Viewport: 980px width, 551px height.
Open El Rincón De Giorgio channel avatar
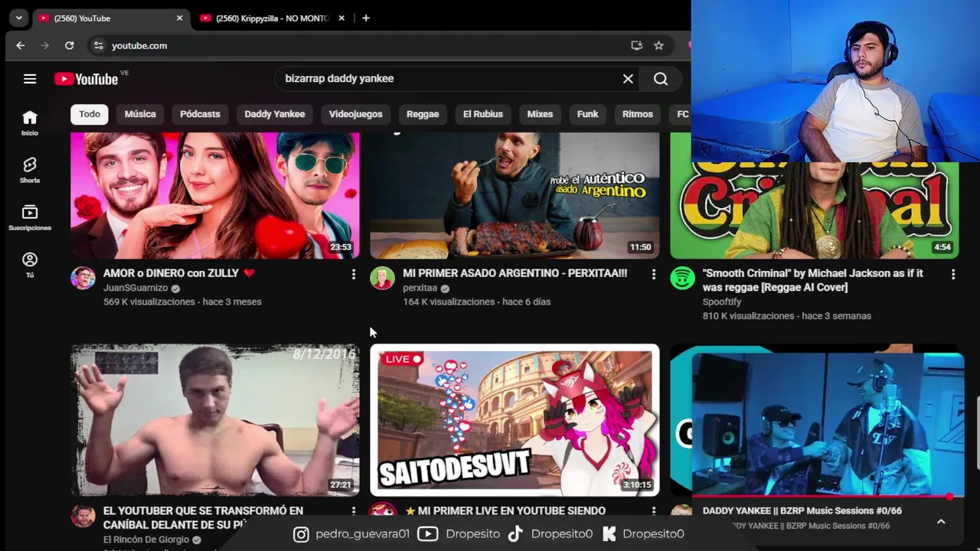click(83, 516)
